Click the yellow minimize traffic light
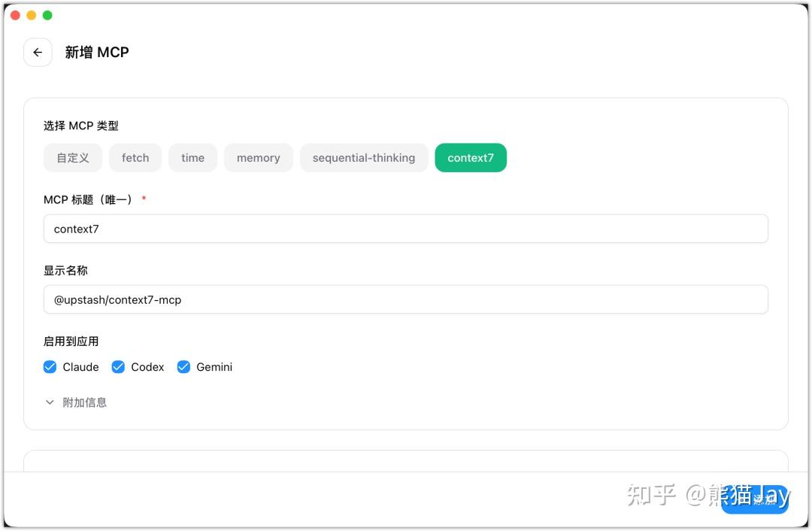Image resolution: width=812 pixels, height=531 pixels. pos(32,14)
